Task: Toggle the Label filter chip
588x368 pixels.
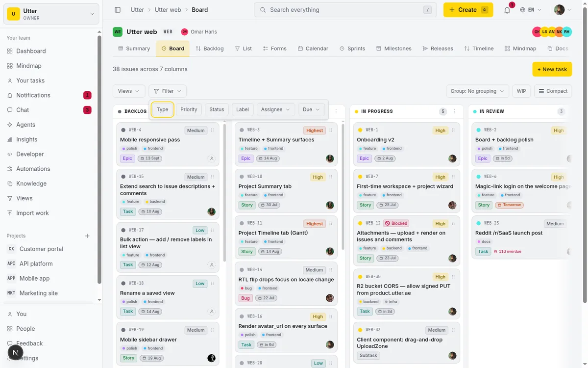Action: tap(243, 109)
